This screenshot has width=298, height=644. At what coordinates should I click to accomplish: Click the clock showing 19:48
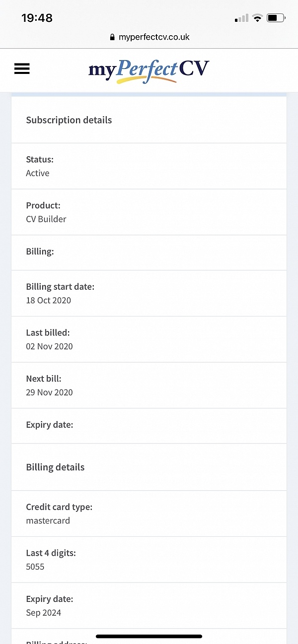point(37,18)
